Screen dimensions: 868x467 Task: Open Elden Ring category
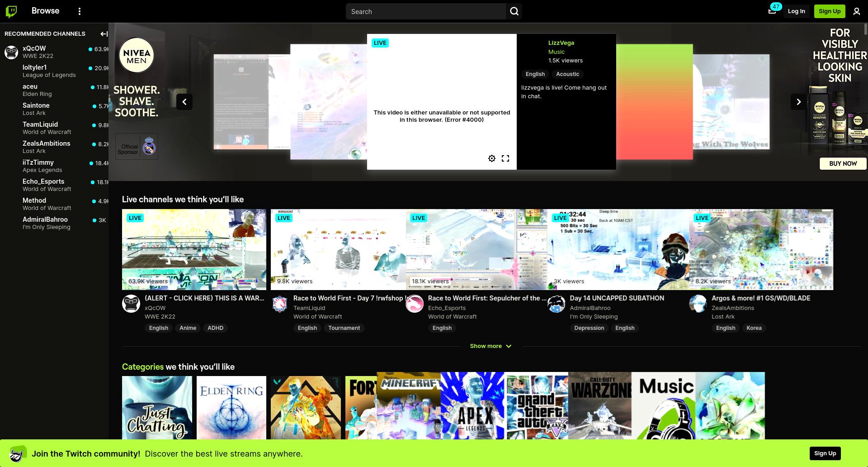(231, 407)
